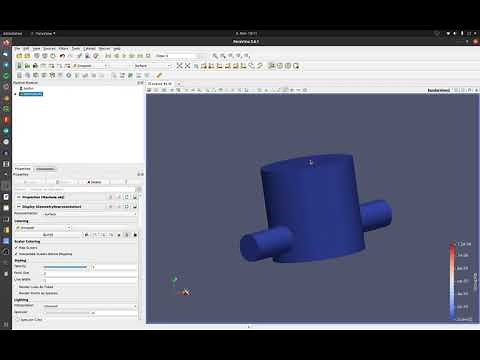Click the yellow ruler icon in filters toolbar
This screenshot has height=360, width=480.
click(x=159, y=75)
